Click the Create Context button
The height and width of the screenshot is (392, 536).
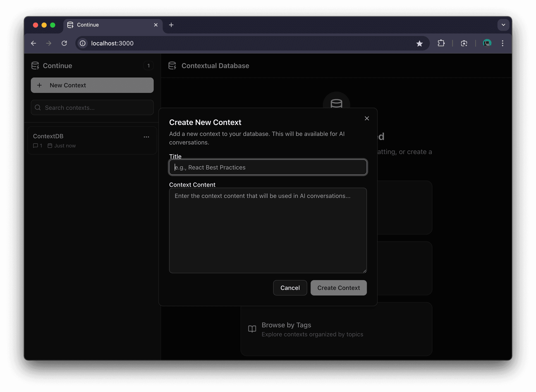[339, 288]
